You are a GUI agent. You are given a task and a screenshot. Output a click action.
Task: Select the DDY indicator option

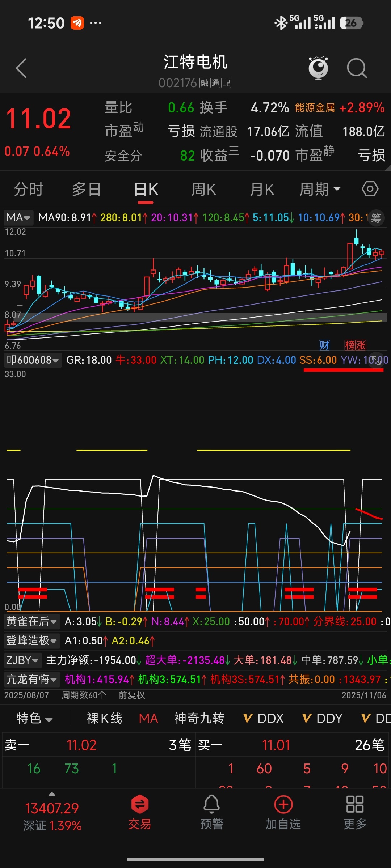click(323, 718)
